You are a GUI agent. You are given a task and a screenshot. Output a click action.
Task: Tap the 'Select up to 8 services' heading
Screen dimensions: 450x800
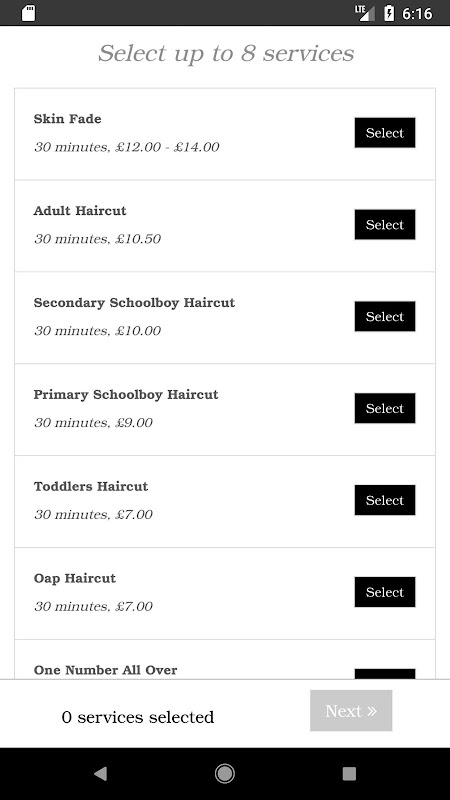coord(226,54)
